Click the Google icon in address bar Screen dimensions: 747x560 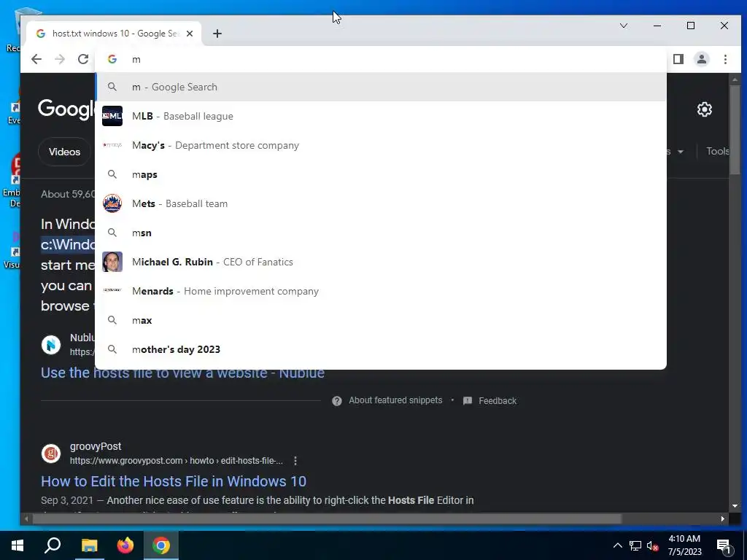point(112,59)
